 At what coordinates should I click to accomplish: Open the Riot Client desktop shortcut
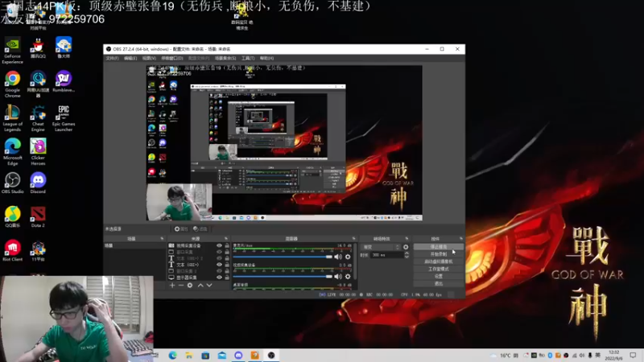12,251
